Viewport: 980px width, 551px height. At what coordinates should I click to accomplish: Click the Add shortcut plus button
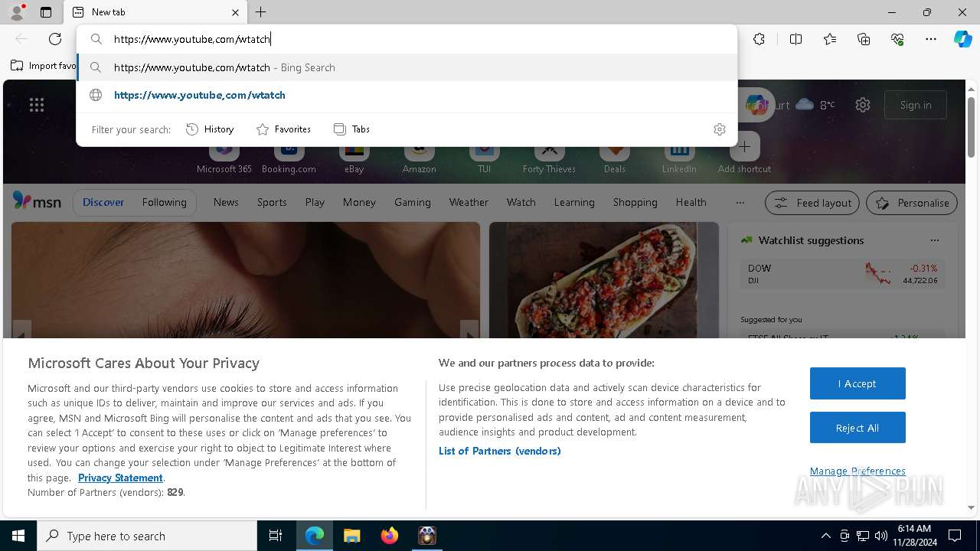[x=744, y=147]
